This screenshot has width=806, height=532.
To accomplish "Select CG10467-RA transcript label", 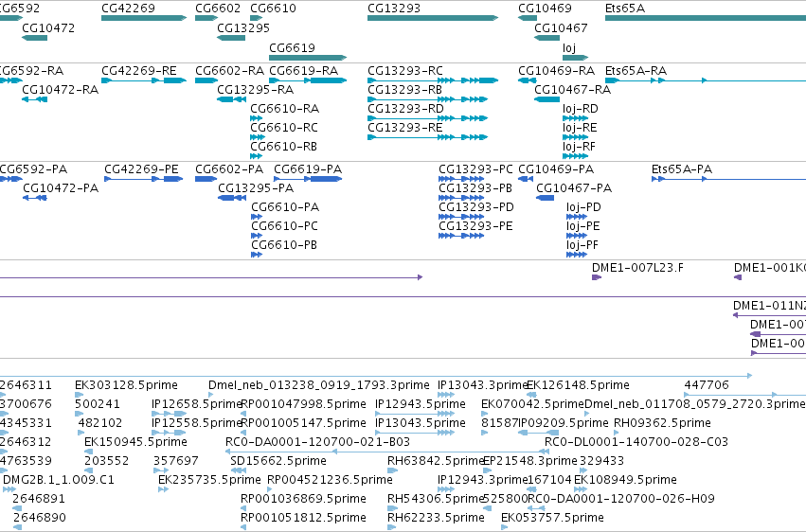I will point(573,89).
